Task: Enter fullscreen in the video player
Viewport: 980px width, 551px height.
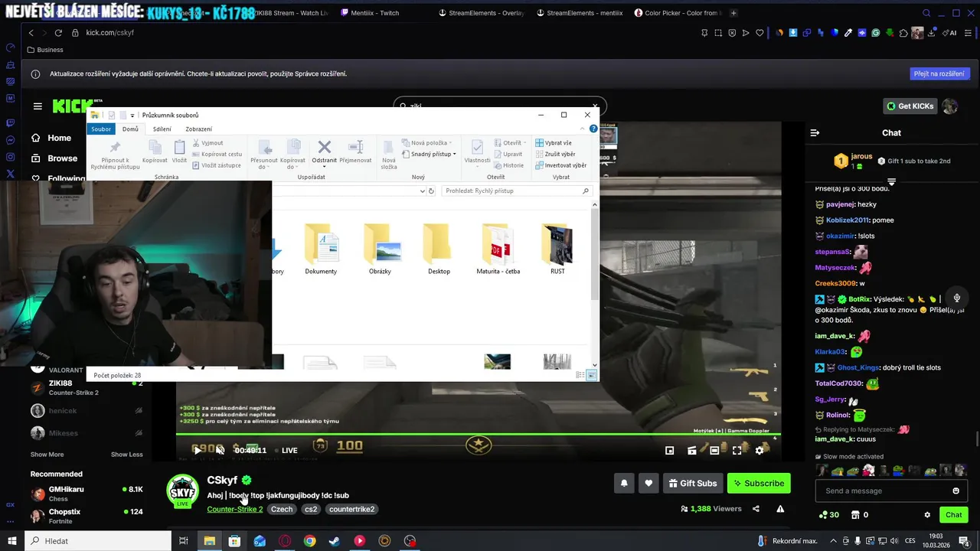Action: (737, 450)
